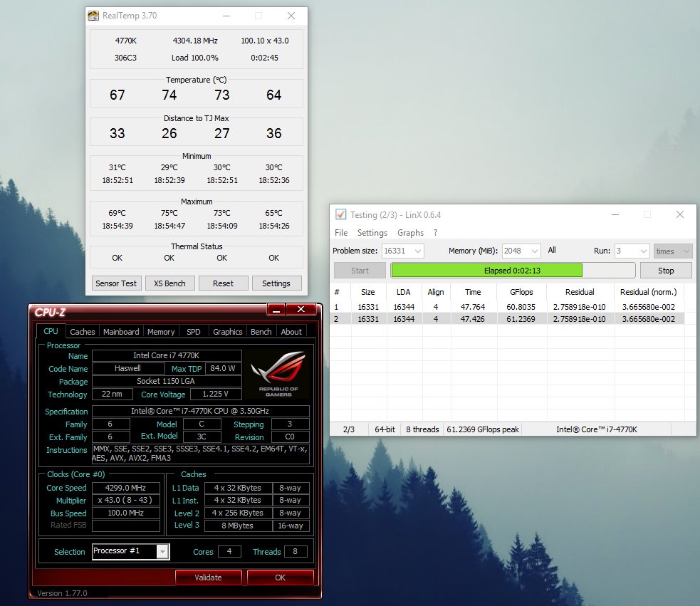Click the 74 core temperature in RealTemp
700x606 pixels.
point(169,95)
